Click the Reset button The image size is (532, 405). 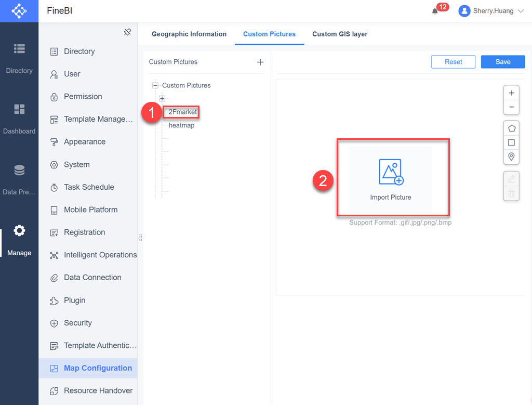pos(453,62)
